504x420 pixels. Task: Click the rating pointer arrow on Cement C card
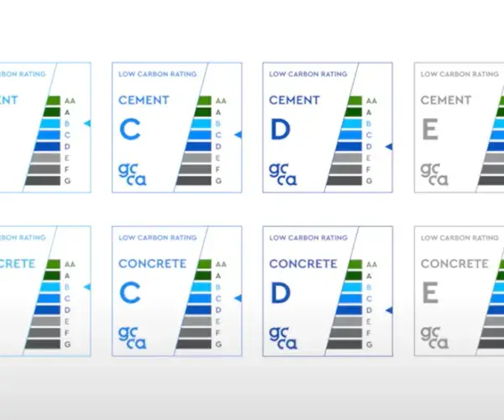pyautogui.click(x=238, y=134)
